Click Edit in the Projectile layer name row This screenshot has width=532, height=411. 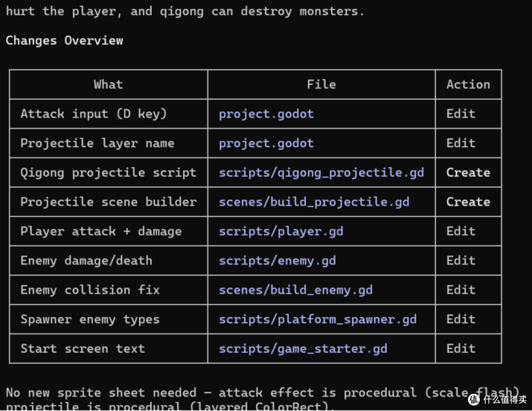point(461,143)
